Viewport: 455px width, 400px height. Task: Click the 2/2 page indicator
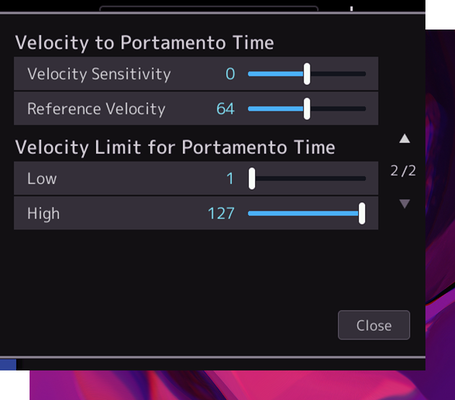coord(403,171)
